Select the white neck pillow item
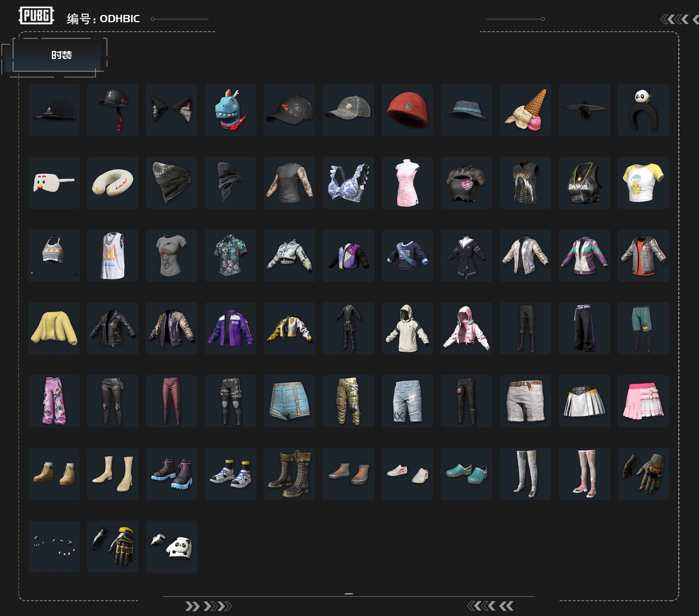Viewport: 699px width, 616px height. tap(112, 183)
